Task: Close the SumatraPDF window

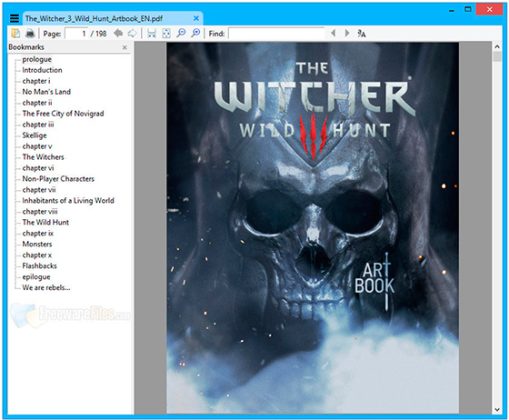Action: click(x=489, y=10)
